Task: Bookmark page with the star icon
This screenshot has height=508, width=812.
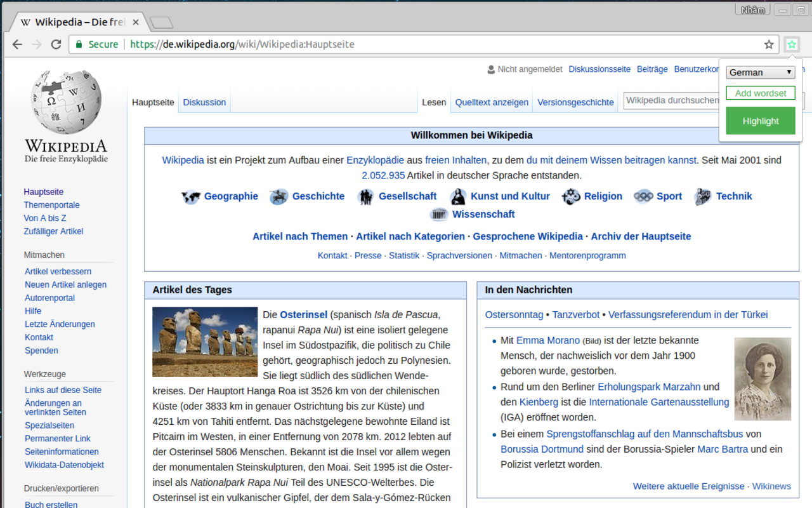Action: (x=769, y=44)
